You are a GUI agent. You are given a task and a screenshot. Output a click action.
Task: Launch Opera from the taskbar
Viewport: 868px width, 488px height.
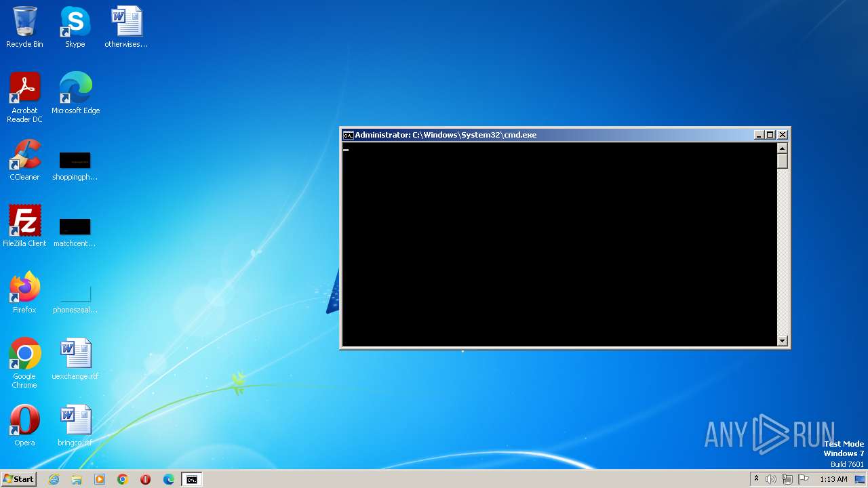coord(145,479)
